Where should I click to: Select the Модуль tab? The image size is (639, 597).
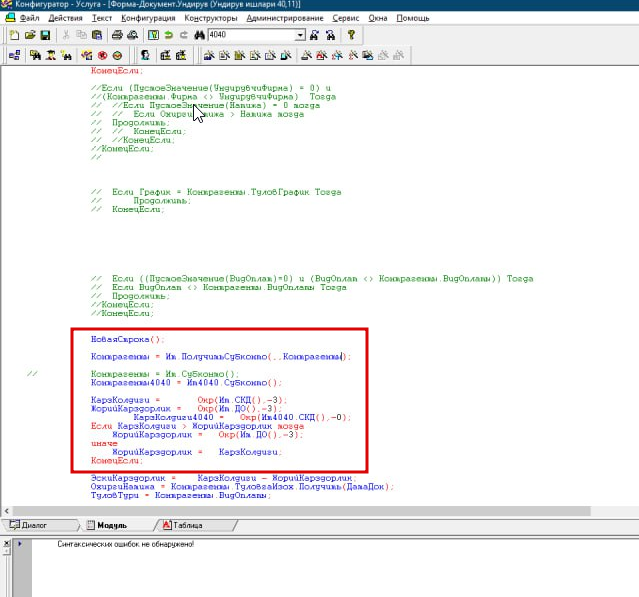pos(111,524)
